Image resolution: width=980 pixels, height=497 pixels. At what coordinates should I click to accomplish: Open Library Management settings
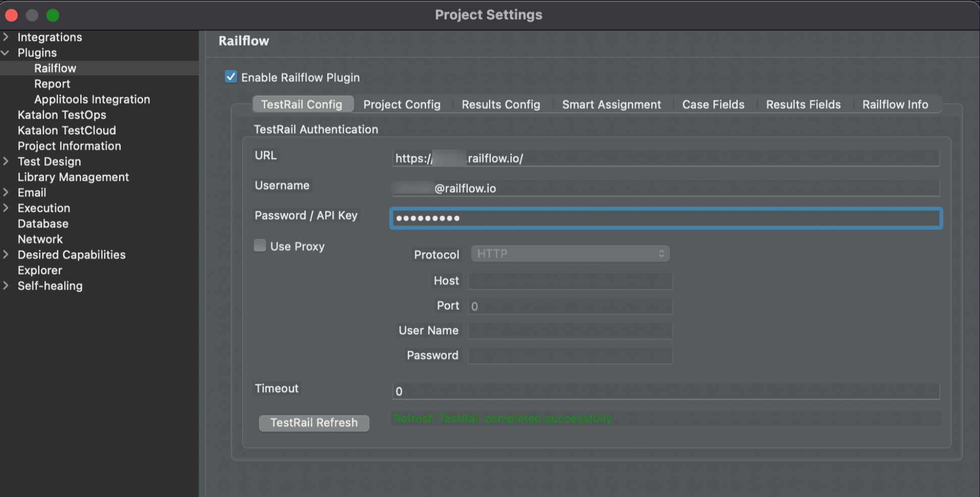pyautogui.click(x=73, y=177)
